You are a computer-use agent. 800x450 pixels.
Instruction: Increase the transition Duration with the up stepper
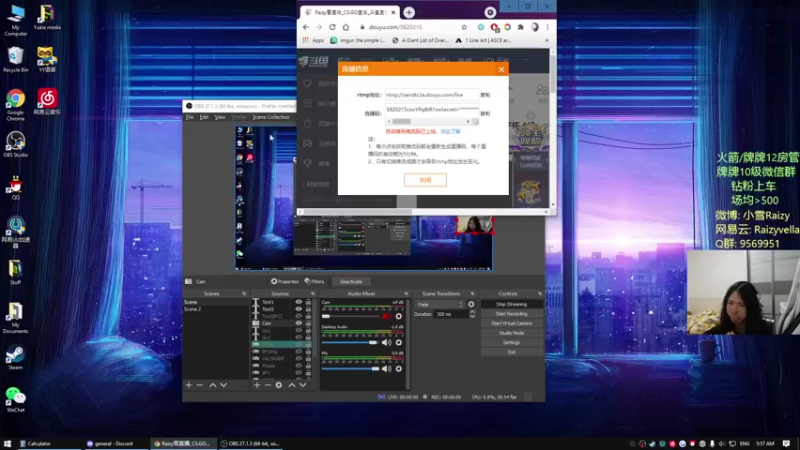[x=472, y=312]
